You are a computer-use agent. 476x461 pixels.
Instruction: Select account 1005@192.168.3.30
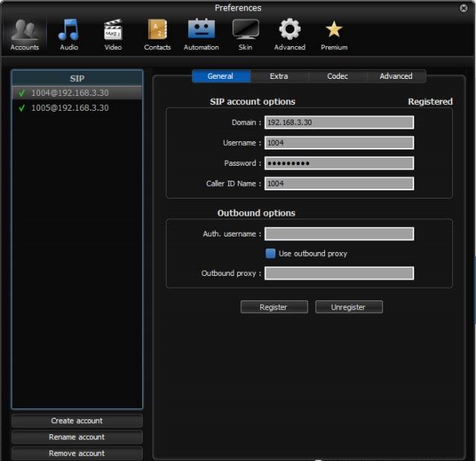pyautogui.click(x=70, y=108)
